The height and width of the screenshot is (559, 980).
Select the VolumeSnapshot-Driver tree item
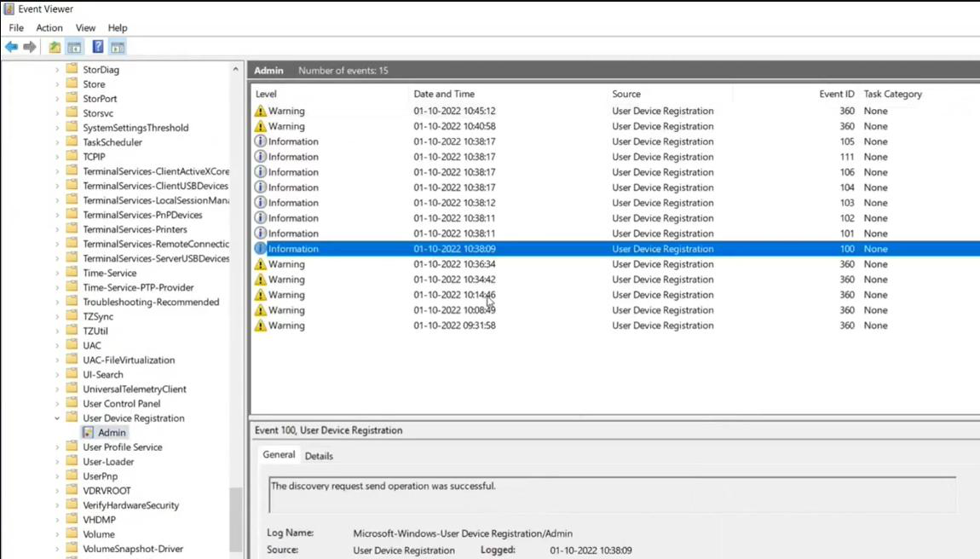tap(133, 549)
